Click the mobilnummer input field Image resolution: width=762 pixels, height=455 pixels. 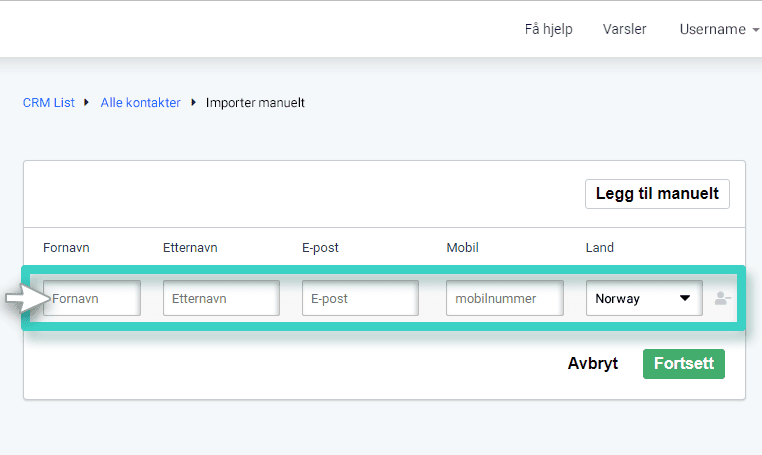click(x=504, y=298)
